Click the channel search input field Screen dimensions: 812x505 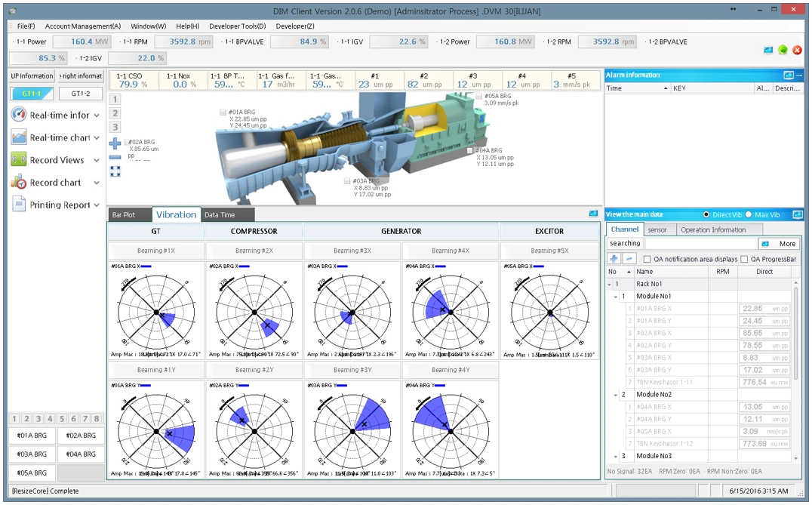click(701, 243)
